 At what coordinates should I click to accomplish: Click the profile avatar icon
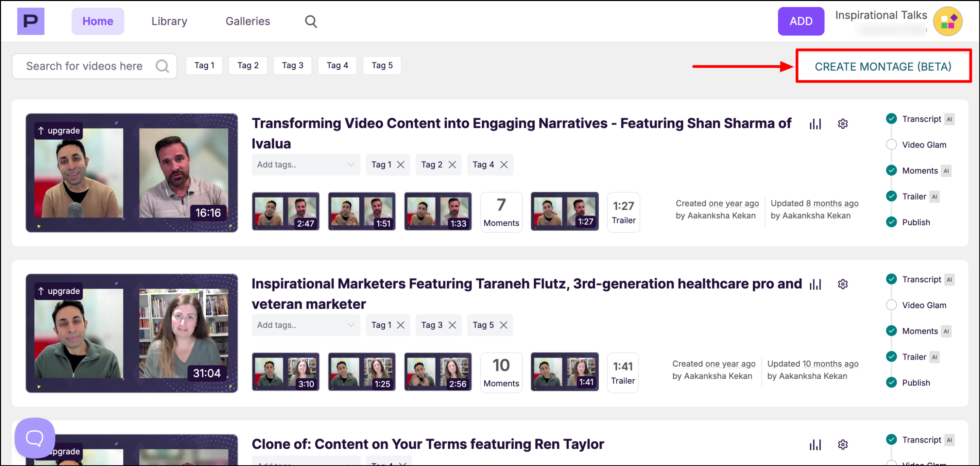948,21
